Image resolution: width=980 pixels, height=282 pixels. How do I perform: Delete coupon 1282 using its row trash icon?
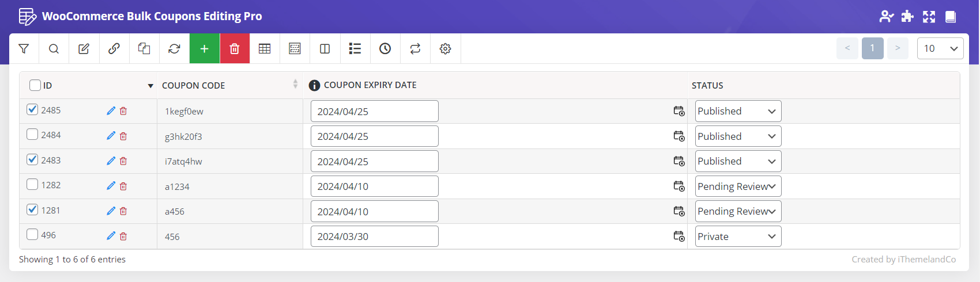point(123,186)
